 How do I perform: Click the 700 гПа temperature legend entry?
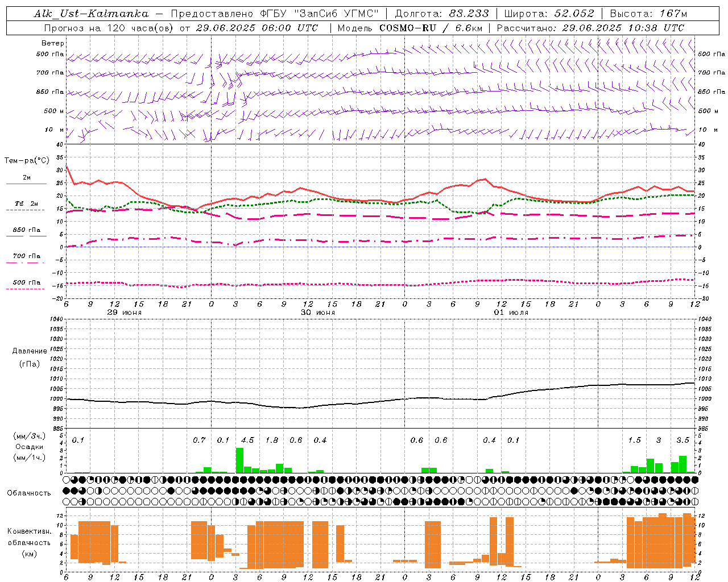pos(26,256)
